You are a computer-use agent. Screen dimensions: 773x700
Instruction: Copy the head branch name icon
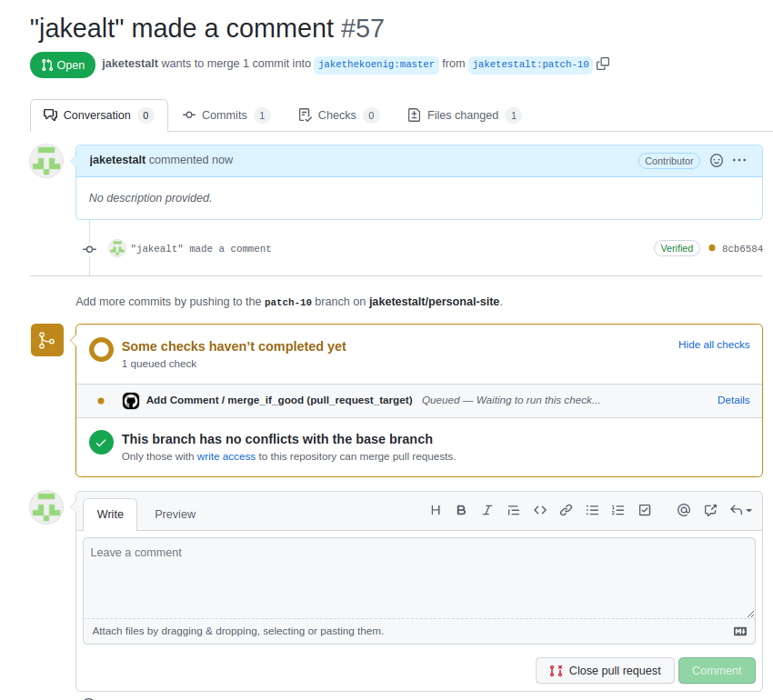click(603, 64)
